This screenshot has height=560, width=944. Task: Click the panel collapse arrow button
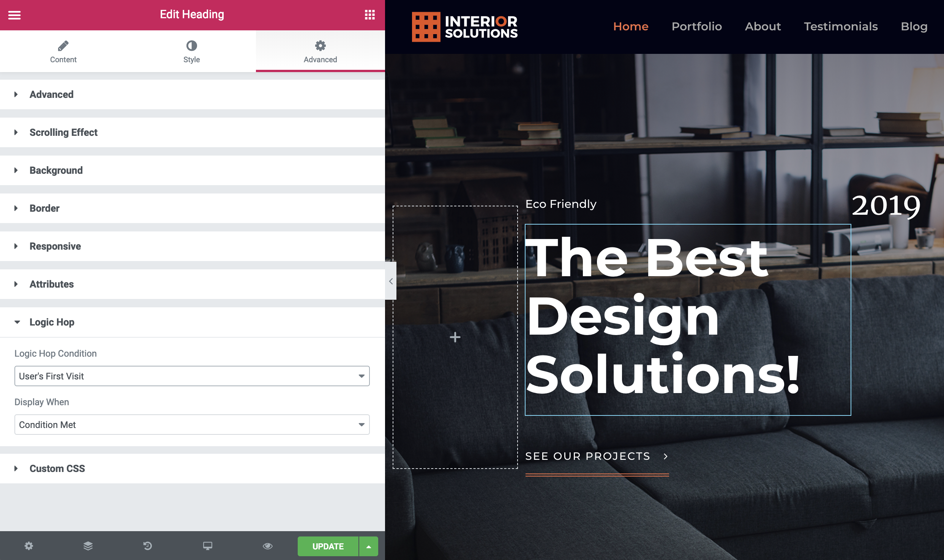(x=391, y=281)
